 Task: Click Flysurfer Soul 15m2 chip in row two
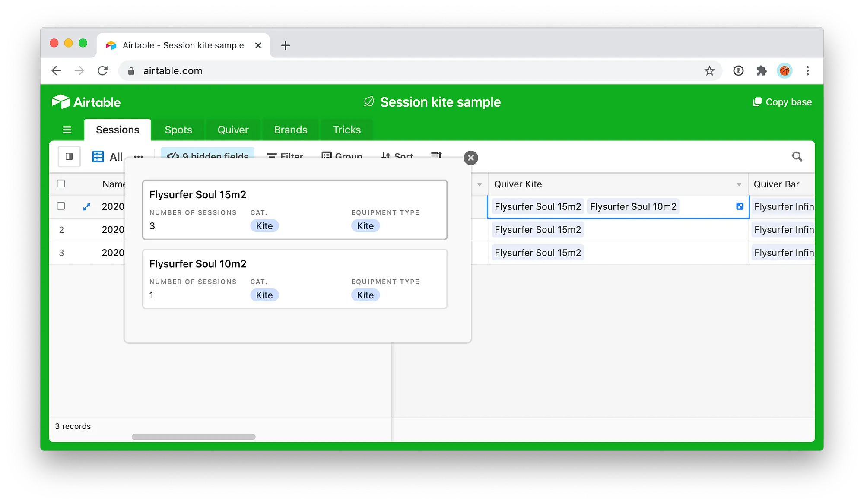[x=538, y=230]
